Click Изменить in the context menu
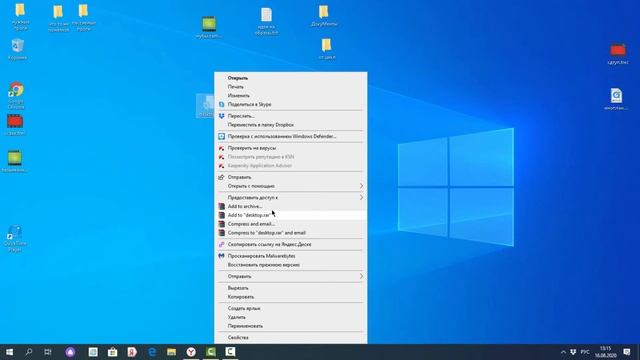The width and height of the screenshot is (640, 360). (x=291, y=96)
